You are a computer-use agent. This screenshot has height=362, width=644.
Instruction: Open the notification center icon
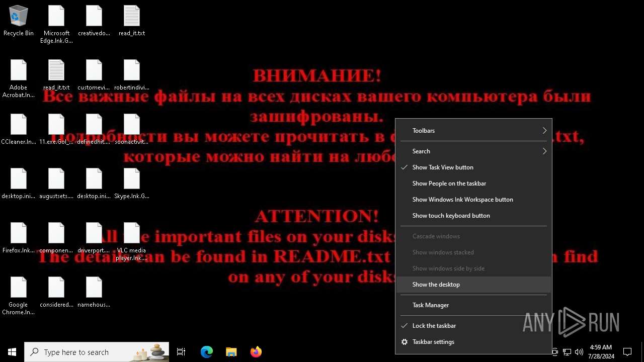coord(627,352)
